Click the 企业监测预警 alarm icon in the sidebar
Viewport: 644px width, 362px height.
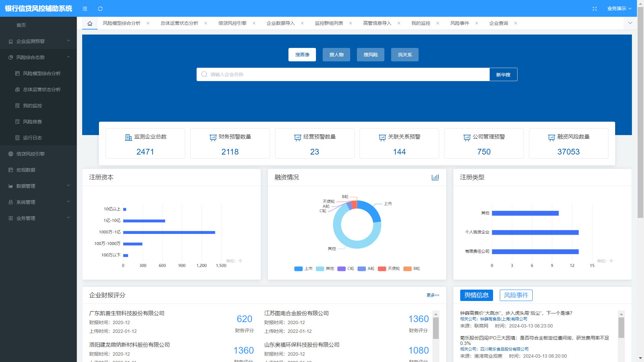pyautogui.click(x=11, y=41)
